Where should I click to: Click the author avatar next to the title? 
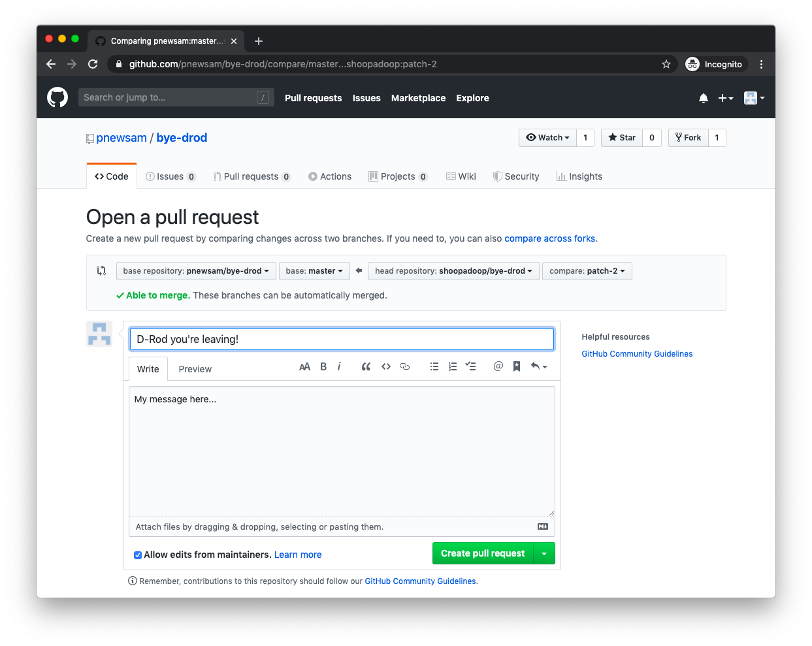coord(99,334)
